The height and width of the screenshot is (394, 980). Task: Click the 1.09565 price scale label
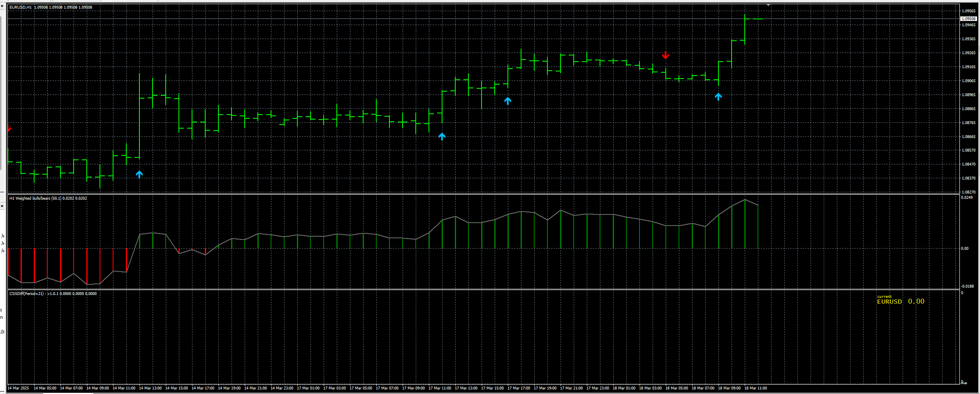(968, 11)
